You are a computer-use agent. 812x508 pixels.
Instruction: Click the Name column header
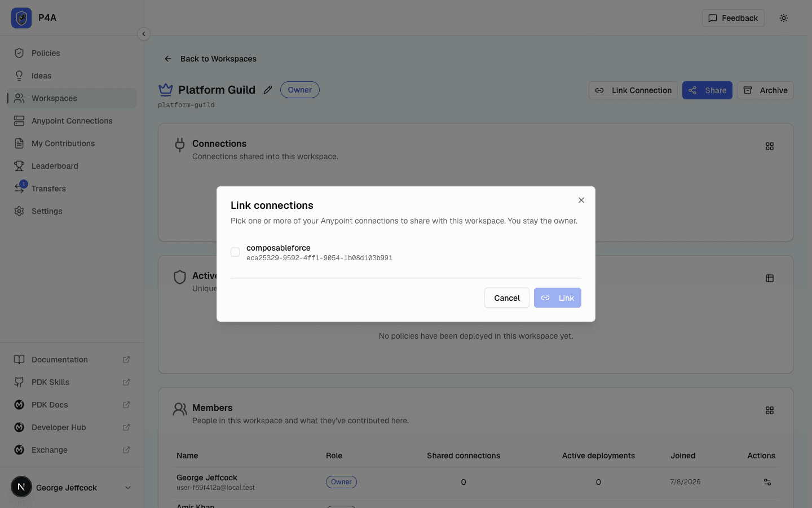[x=187, y=456]
